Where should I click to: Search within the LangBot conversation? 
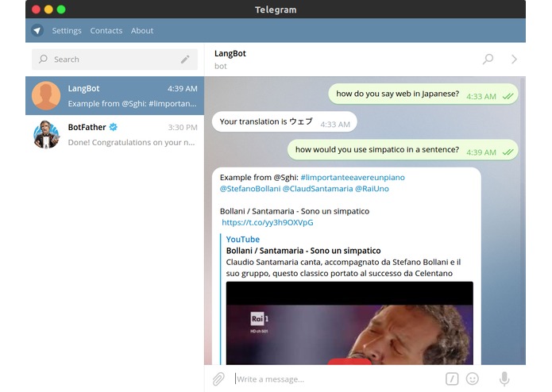point(488,59)
